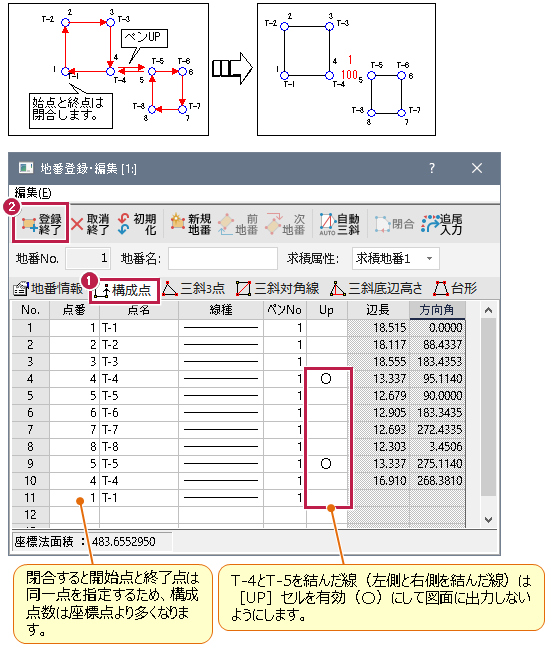Enable the Up cell for row 5 T-5
Viewport: 545px width, 648px height.
pyautogui.click(x=326, y=396)
